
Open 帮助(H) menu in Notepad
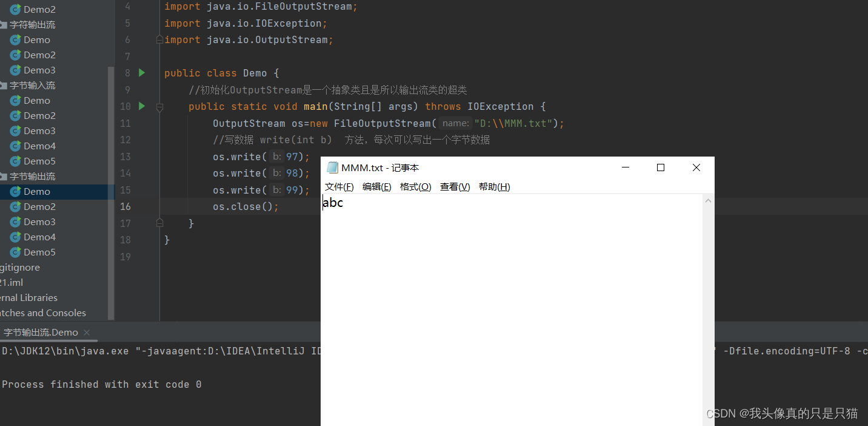495,187
